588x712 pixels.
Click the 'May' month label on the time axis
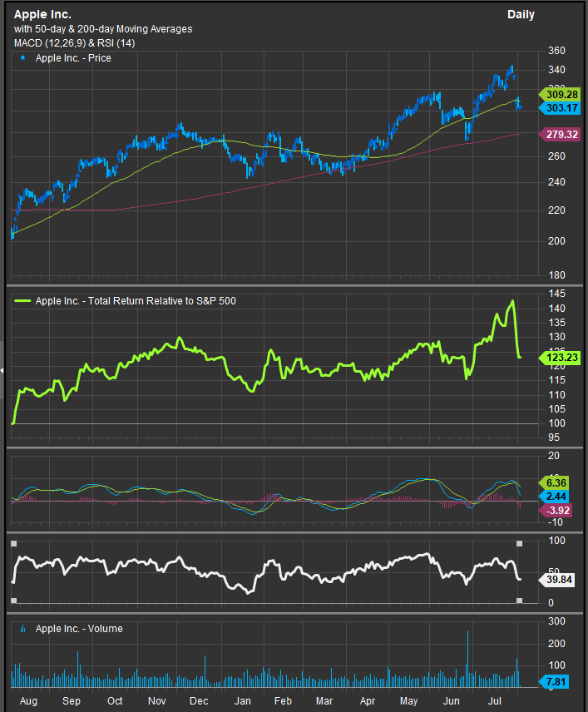408,701
